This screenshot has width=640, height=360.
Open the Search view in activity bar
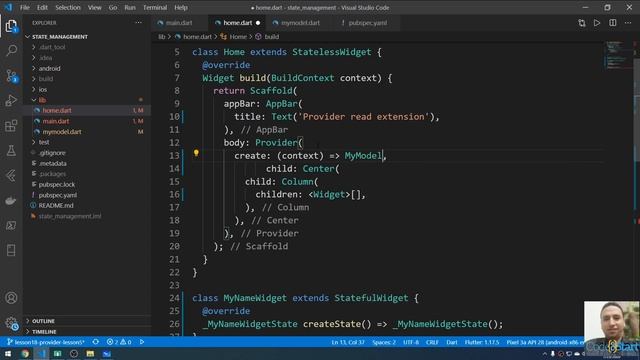(x=11, y=51)
